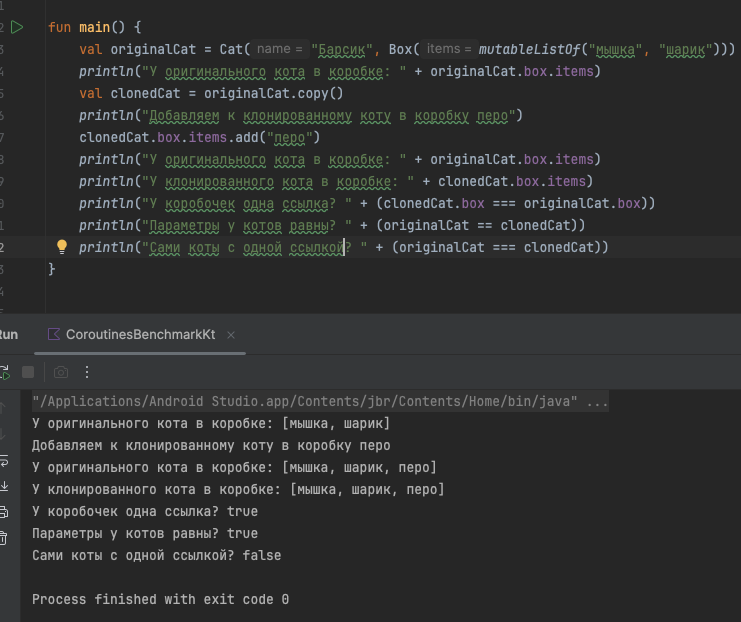This screenshot has width=741, height=622.
Task: Click scroll-to-end icon in console sidebar
Action: coord(4,486)
